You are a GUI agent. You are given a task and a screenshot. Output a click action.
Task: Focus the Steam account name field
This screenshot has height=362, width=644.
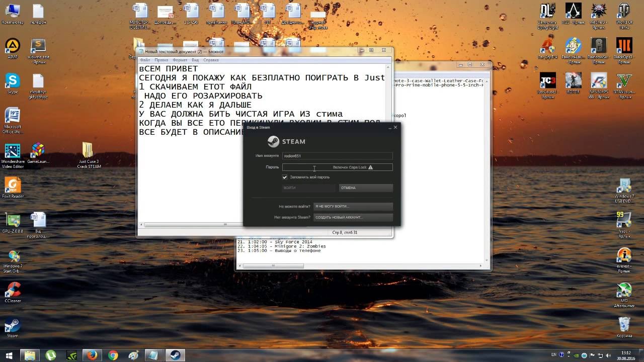(x=337, y=156)
